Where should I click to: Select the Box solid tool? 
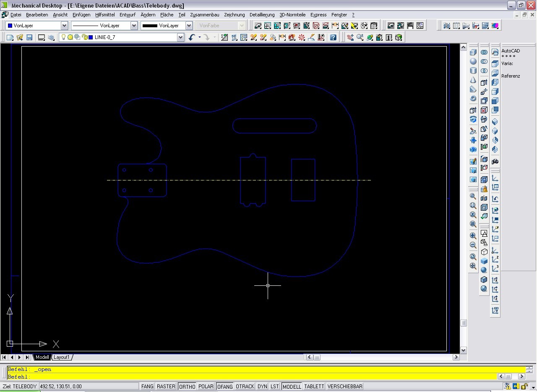[473, 52]
